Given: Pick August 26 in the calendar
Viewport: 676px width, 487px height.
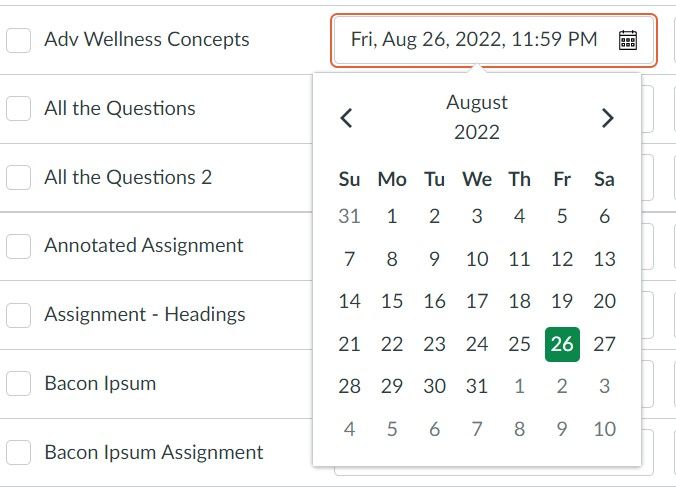Looking at the screenshot, I should (x=562, y=344).
